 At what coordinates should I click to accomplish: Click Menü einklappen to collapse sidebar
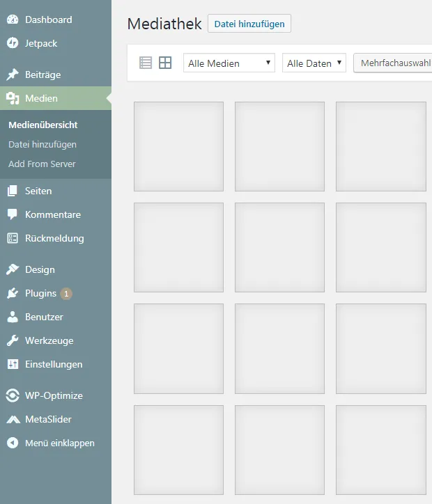coord(56,443)
